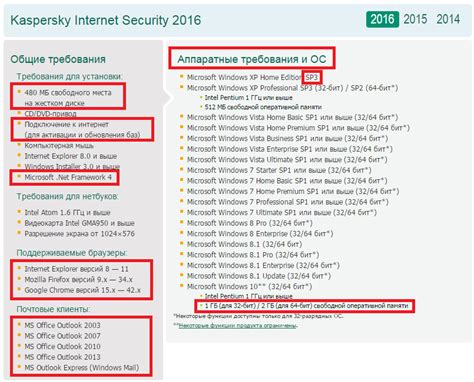The image size is (474, 382).
Task: Click the 'Почтовые клиенты' subheading
Action: coord(53,309)
